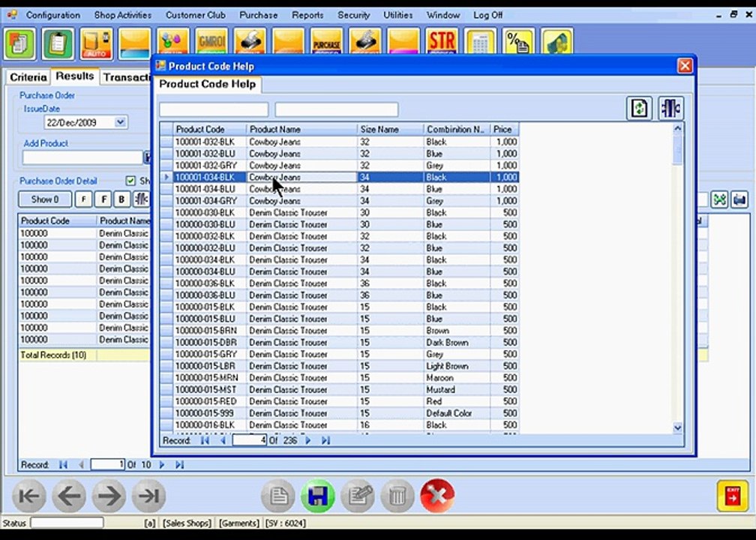756x540 pixels.
Task: Click the second wider search box in dialog
Action: tap(337, 109)
